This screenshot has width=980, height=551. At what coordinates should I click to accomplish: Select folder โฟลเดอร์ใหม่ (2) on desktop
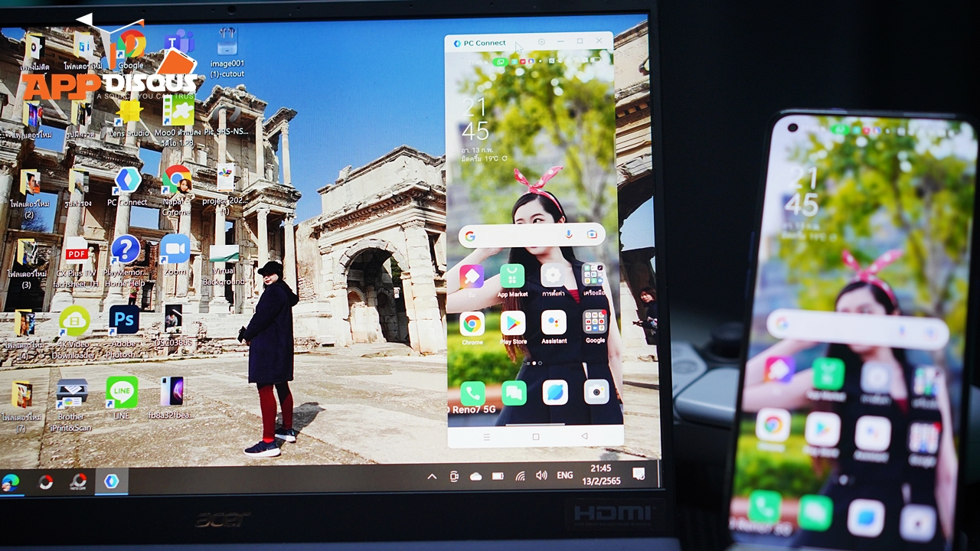[29, 194]
